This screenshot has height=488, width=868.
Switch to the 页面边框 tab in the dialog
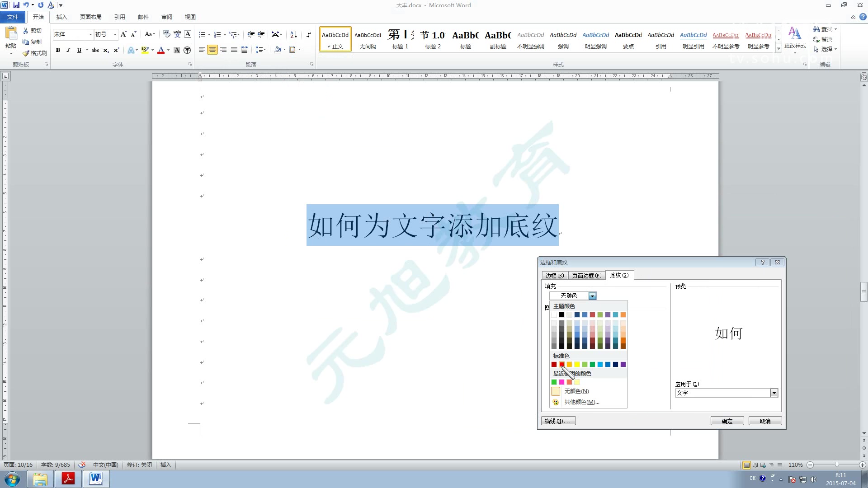coord(586,275)
